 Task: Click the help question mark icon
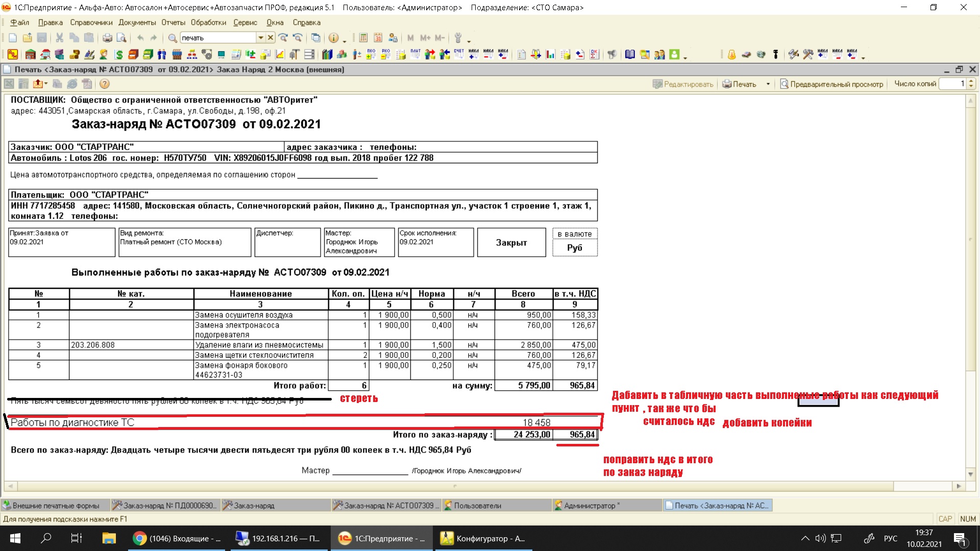coord(104,84)
